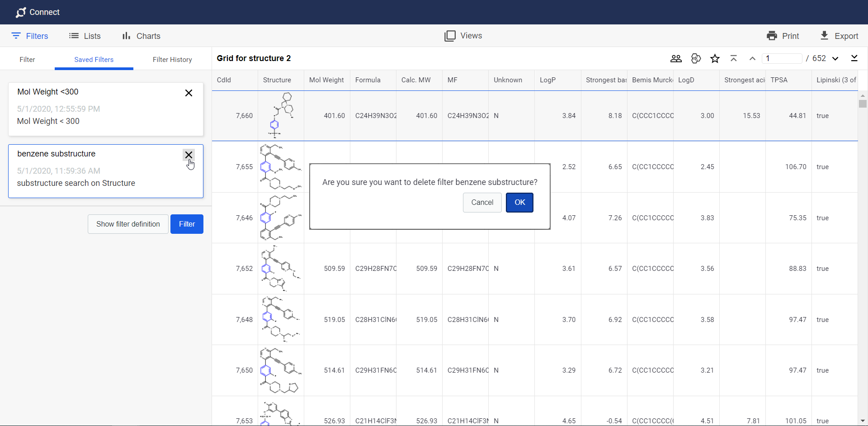Open the Lists menu

(x=85, y=36)
